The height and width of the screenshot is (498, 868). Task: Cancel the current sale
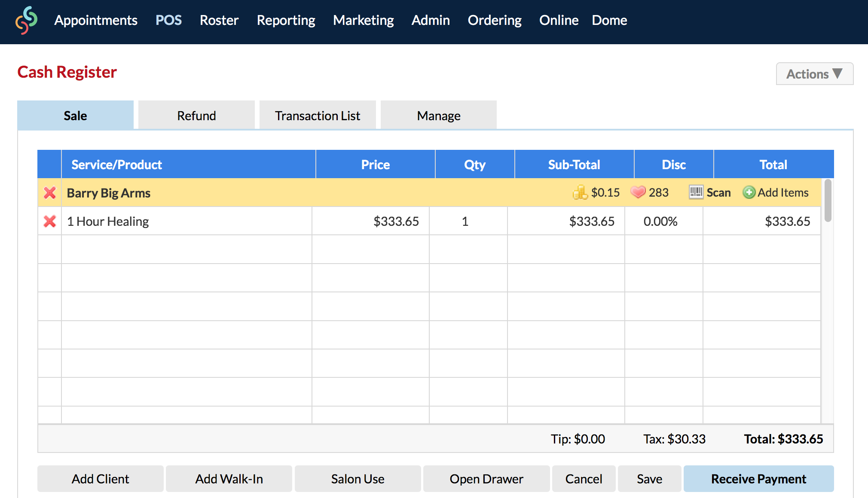coord(584,479)
